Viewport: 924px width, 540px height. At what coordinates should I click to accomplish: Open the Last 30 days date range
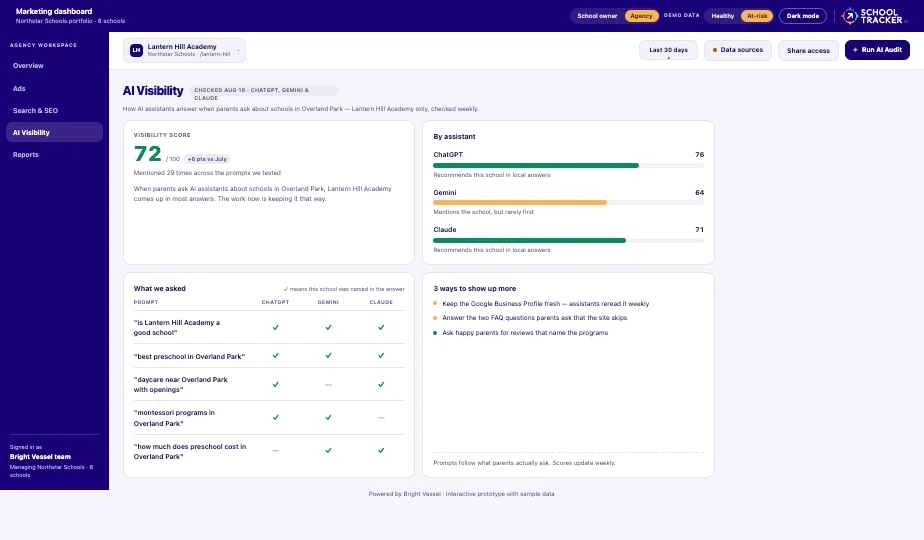pyautogui.click(x=668, y=50)
